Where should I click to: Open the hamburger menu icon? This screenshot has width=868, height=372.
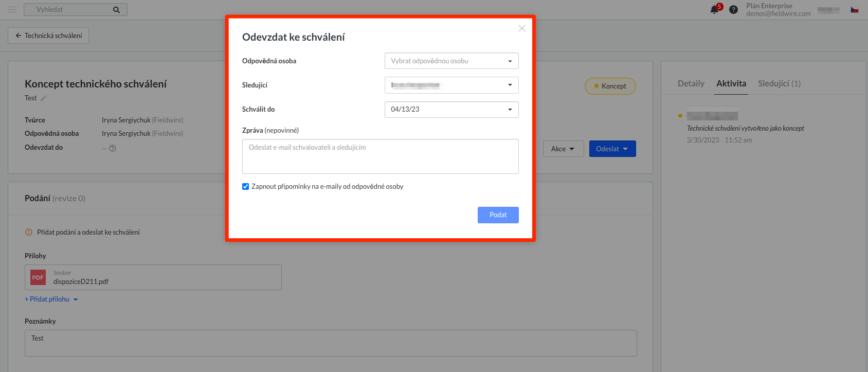click(x=12, y=9)
